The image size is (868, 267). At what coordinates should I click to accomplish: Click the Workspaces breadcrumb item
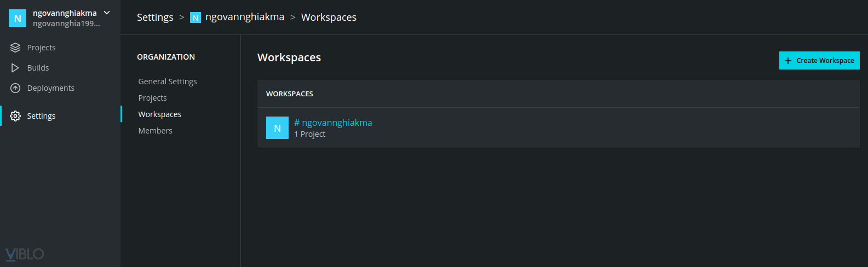coord(329,18)
